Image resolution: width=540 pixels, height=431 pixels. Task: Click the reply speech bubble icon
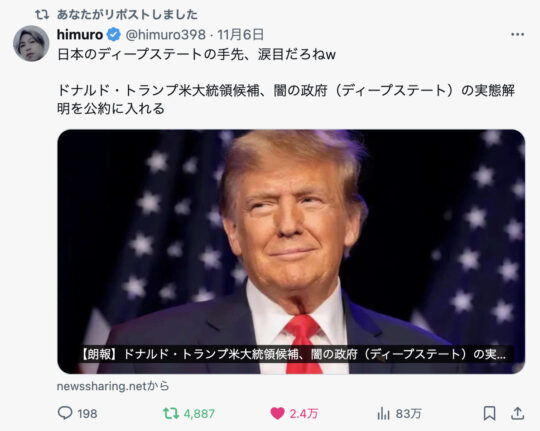(65, 413)
